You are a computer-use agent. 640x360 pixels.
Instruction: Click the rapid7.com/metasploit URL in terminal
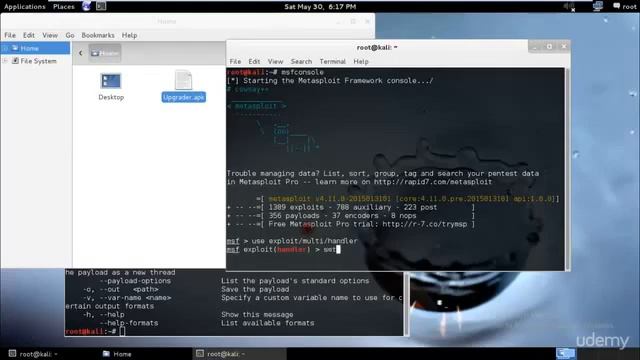point(433,182)
